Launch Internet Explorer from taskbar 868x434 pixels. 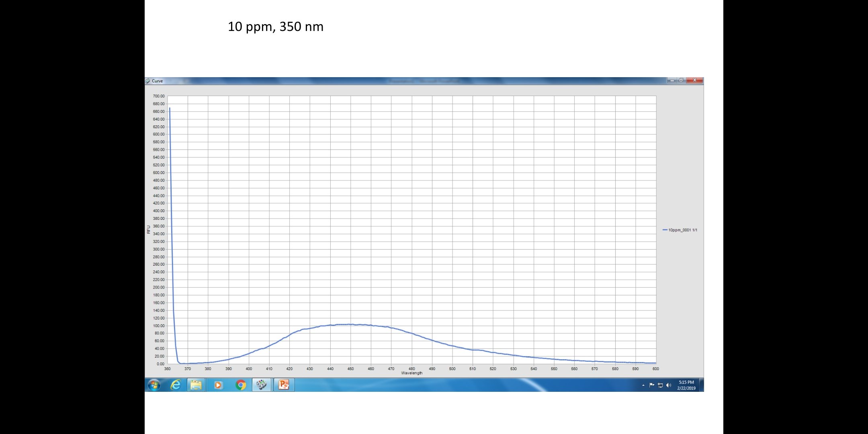point(176,385)
